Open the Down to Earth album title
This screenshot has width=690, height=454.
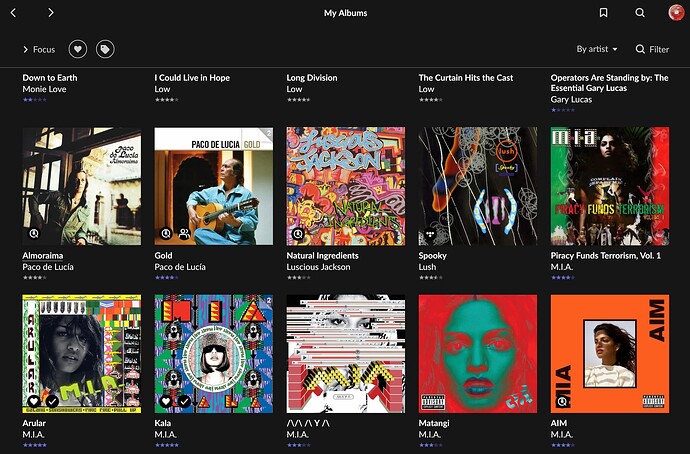[x=50, y=78]
